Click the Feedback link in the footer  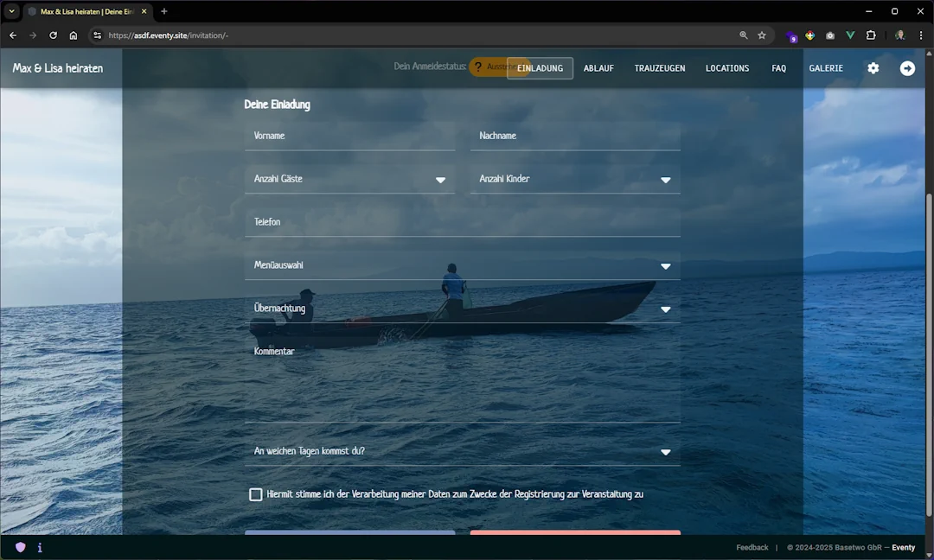(x=752, y=547)
